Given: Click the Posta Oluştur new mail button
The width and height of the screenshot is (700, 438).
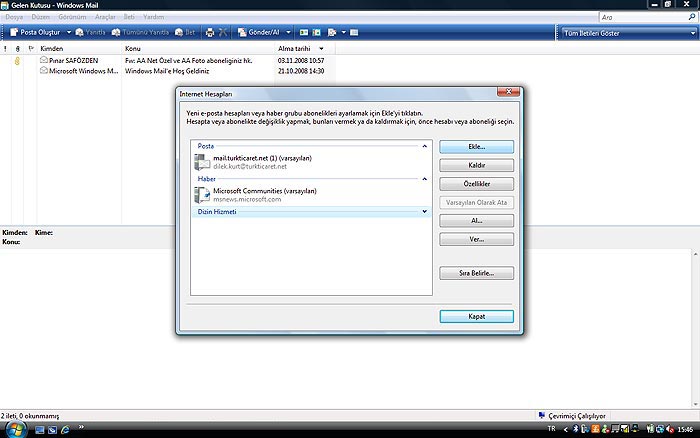Looking at the screenshot, I should [x=35, y=32].
